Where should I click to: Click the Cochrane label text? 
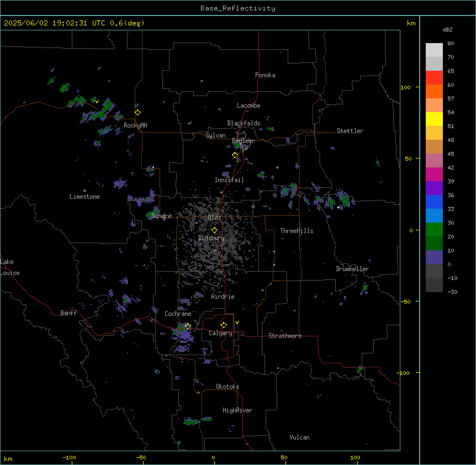pyautogui.click(x=178, y=314)
